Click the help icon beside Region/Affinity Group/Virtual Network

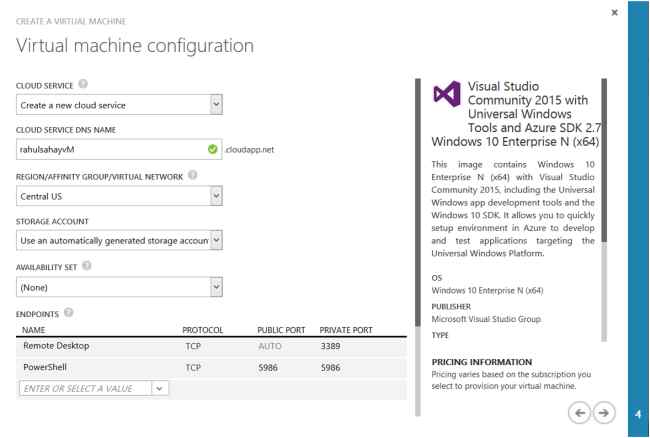pos(192,175)
